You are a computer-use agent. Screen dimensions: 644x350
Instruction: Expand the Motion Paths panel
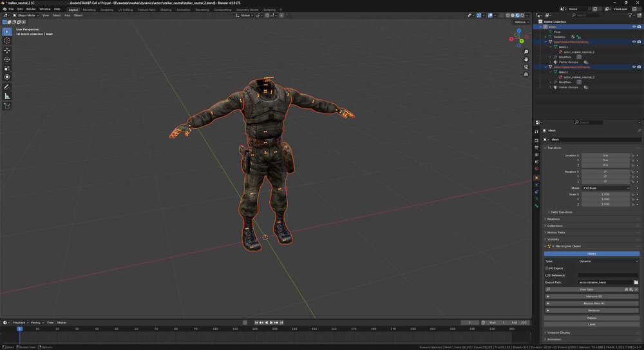(x=556, y=233)
